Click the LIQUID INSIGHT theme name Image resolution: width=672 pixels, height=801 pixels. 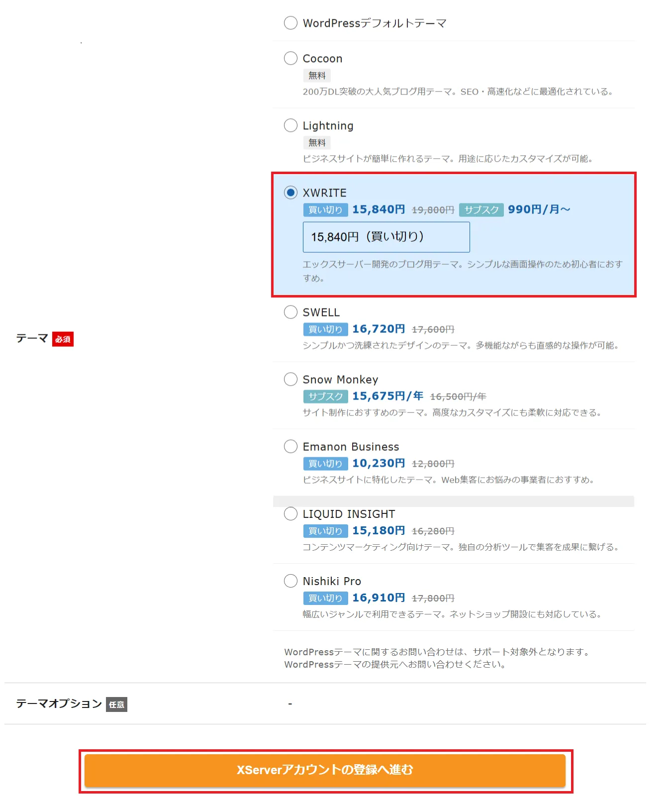click(349, 514)
